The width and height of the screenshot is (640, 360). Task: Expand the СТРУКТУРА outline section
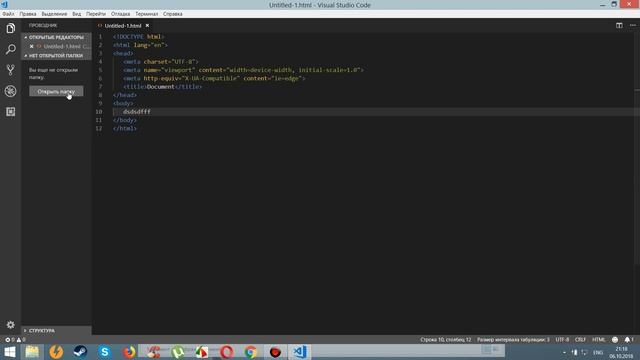click(x=56, y=331)
